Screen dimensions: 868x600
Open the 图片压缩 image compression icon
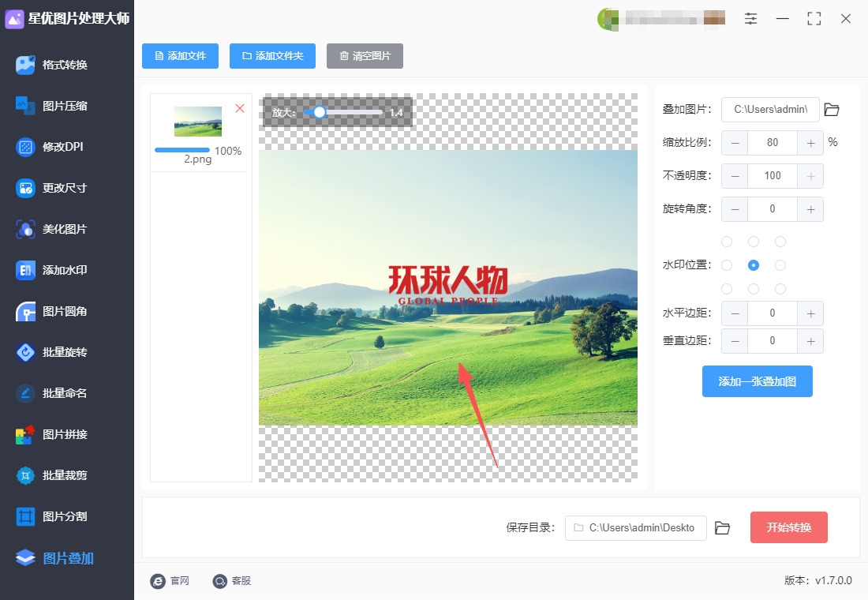click(x=25, y=106)
